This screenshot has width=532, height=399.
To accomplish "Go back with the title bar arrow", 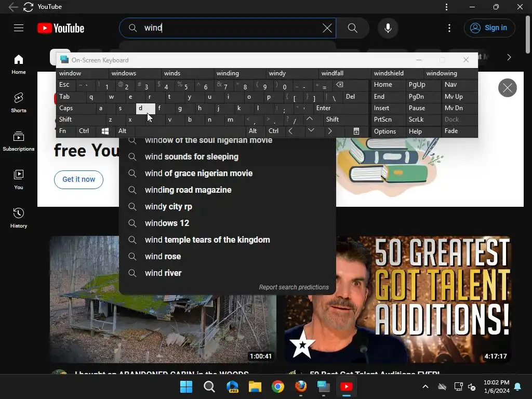I will (x=13, y=7).
